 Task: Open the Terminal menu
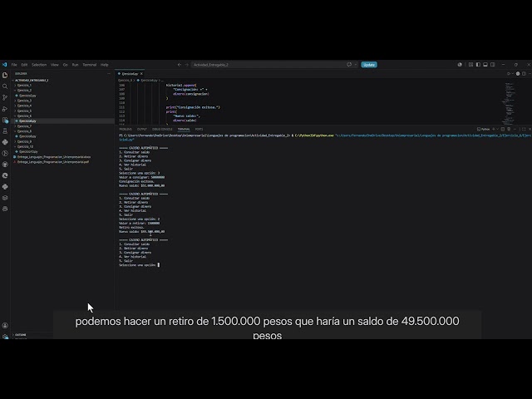coord(90,65)
